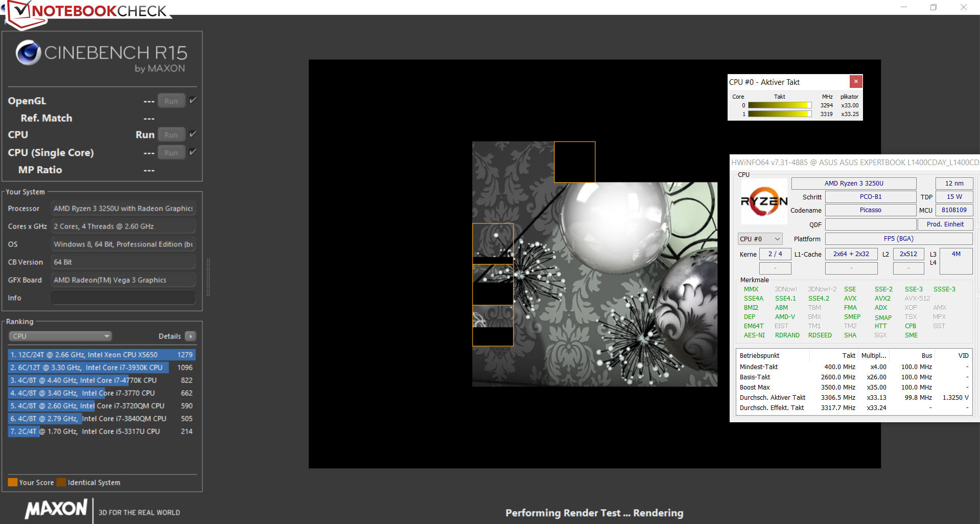This screenshot has width=980, height=524.
Task: Click the panel splitter grip handle
Action: click(208, 277)
